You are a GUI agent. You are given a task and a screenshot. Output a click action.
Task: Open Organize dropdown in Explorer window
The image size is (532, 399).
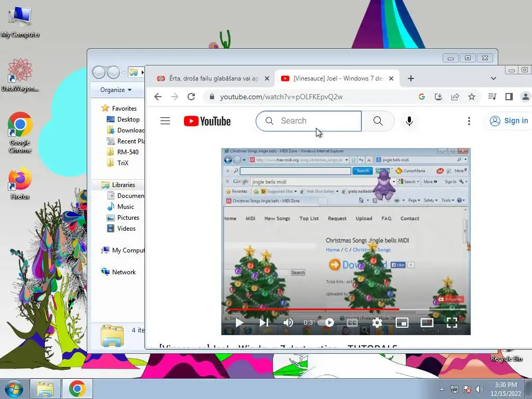[116, 90]
